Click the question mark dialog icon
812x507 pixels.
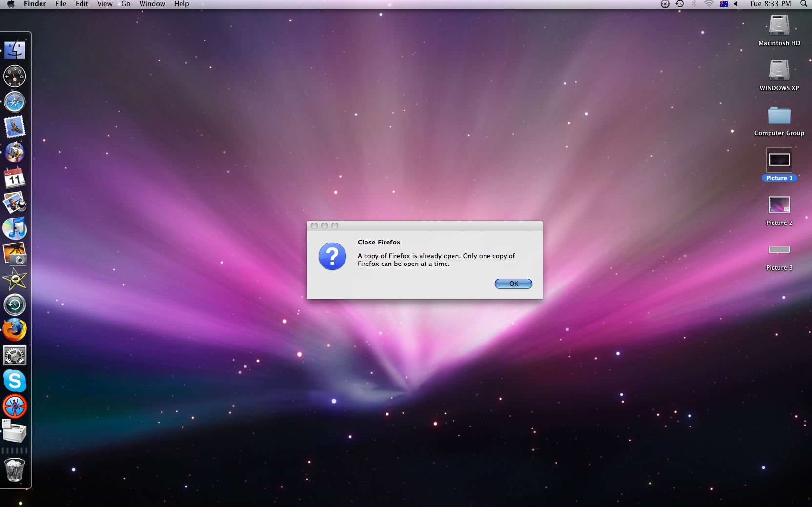332,257
